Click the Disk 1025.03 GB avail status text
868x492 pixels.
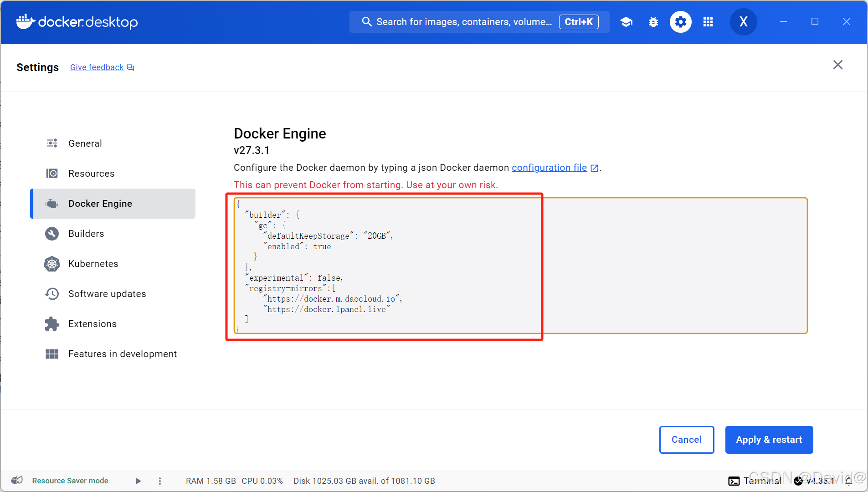(x=364, y=481)
